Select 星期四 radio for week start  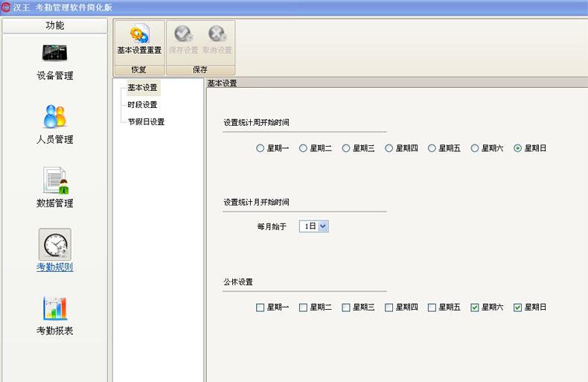pyautogui.click(x=389, y=148)
